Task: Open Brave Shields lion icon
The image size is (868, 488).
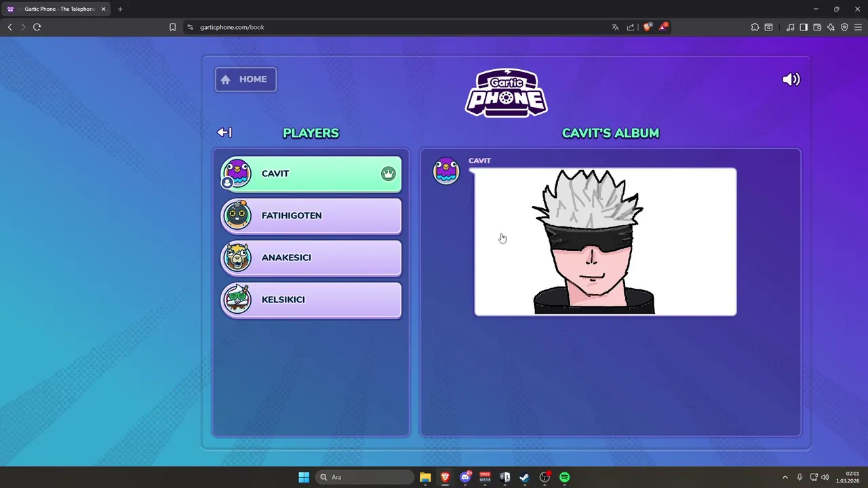Action: [x=648, y=27]
